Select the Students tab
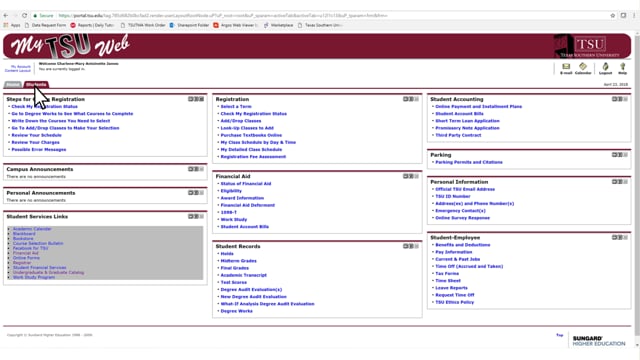 (36, 84)
